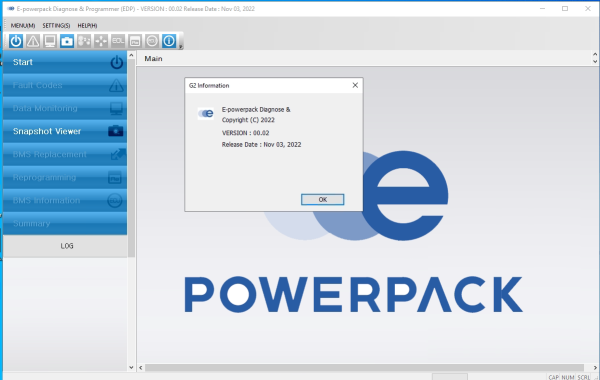Click the main panel horizontal scrollbar thumb
This screenshot has height=380, width=600.
click(364, 368)
